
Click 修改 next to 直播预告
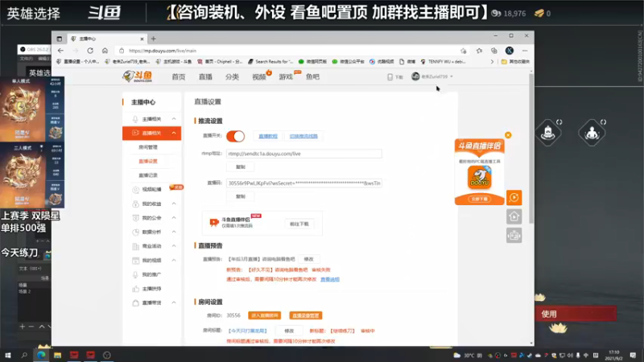pos(308,259)
